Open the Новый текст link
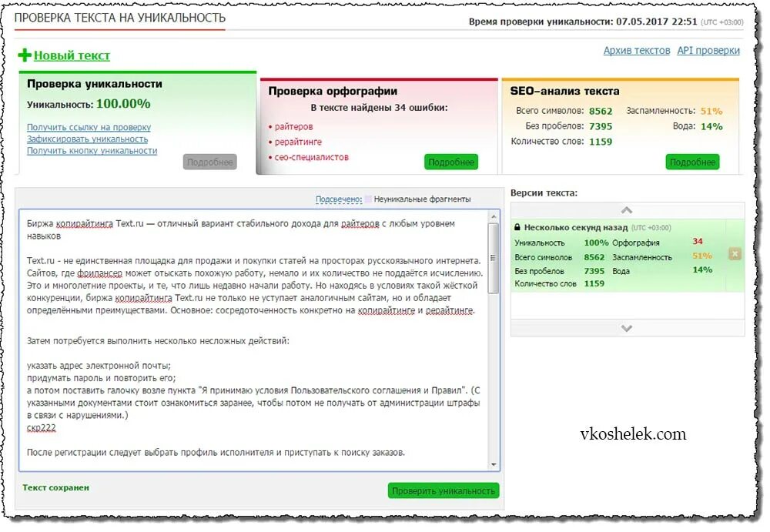Viewport: 770px width, 532px height. pos(72,55)
